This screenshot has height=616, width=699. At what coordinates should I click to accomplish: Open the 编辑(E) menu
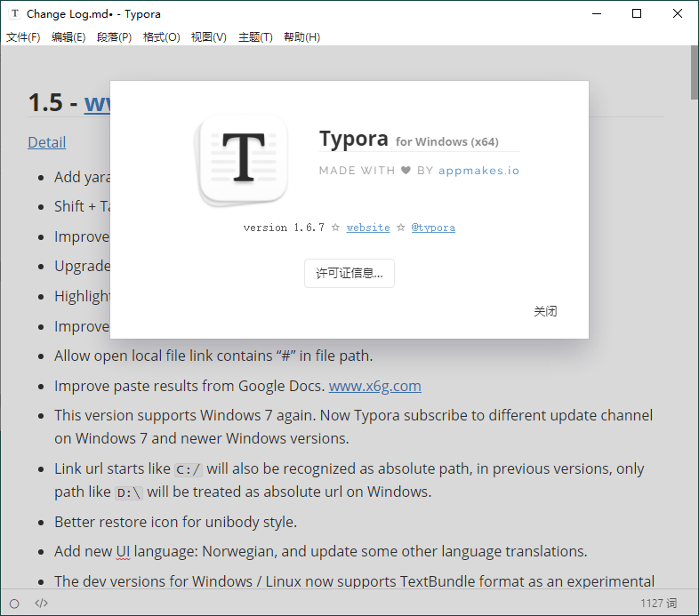tap(68, 37)
